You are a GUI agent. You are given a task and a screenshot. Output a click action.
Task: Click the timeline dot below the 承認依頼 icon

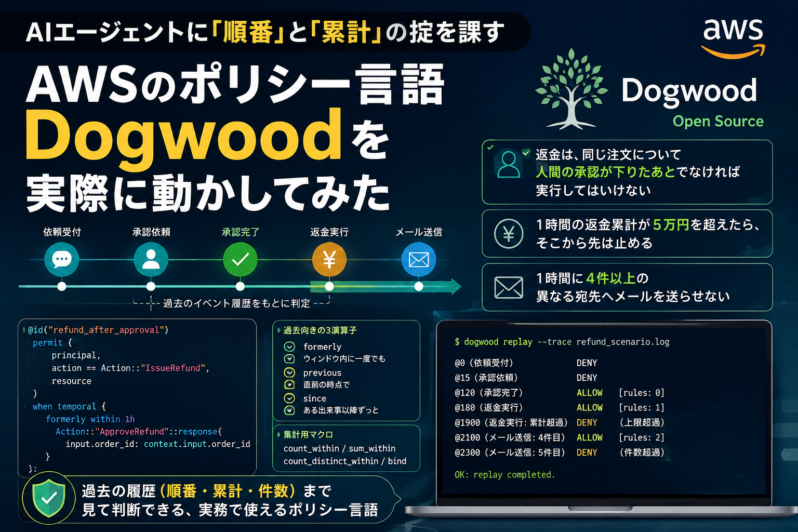pyautogui.click(x=151, y=286)
